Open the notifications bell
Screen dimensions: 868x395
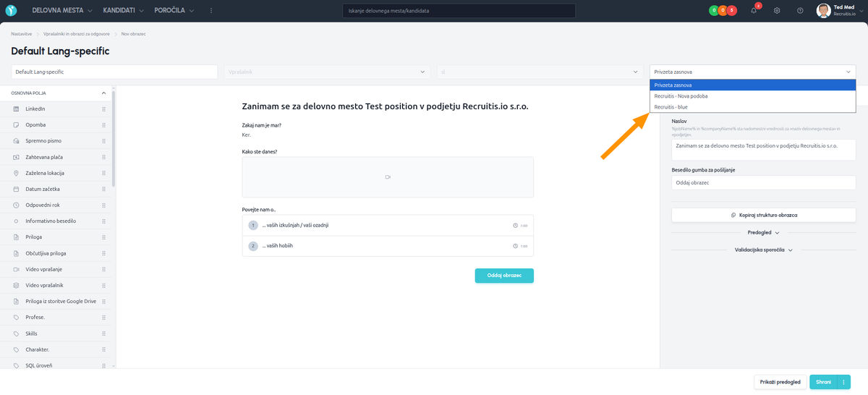(754, 11)
